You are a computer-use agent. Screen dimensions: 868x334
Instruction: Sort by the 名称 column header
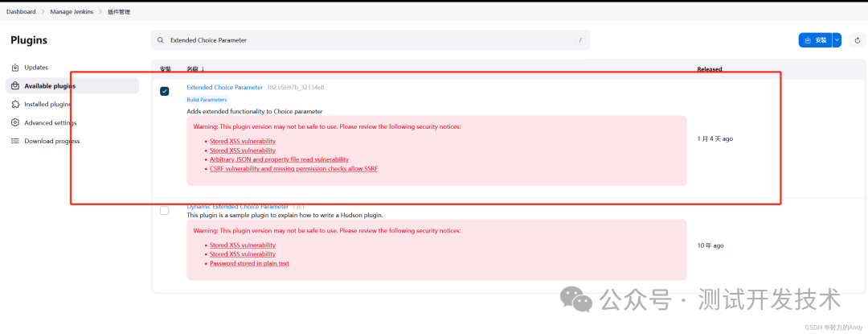(x=195, y=69)
